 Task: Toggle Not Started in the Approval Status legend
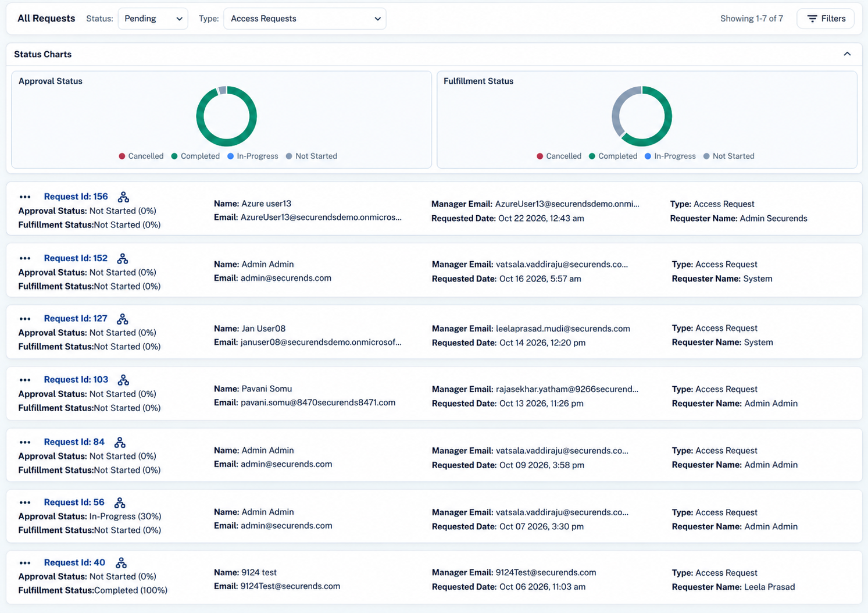click(312, 156)
